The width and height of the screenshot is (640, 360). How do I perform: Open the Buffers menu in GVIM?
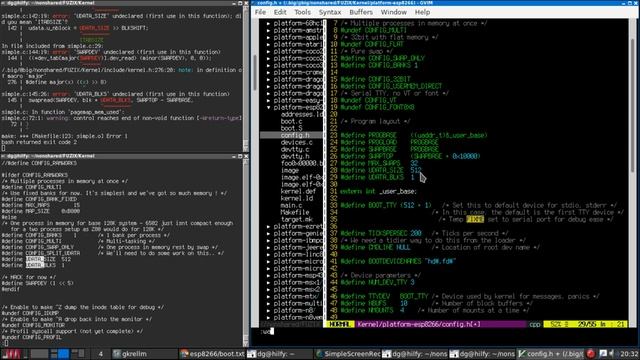tap(361, 12)
